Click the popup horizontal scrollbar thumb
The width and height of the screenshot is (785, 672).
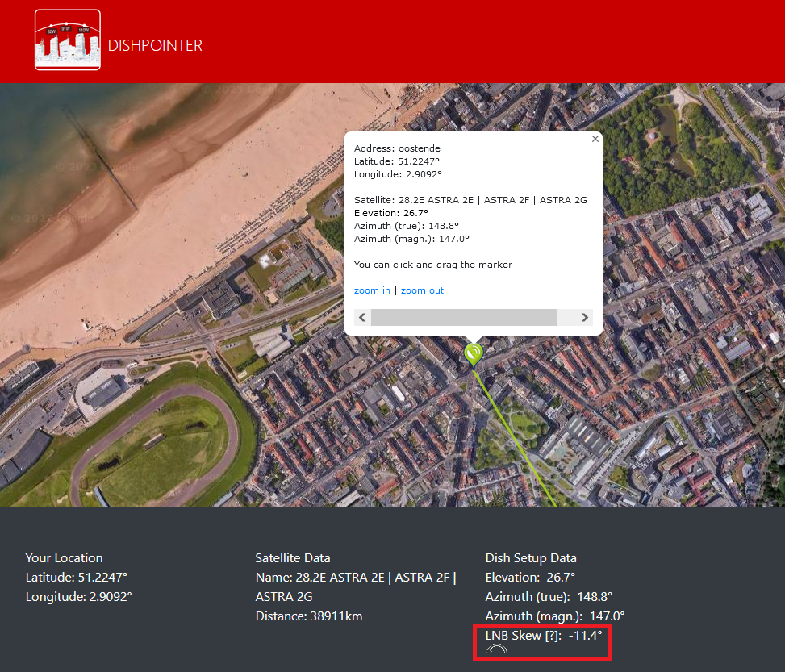click(464, 317)
